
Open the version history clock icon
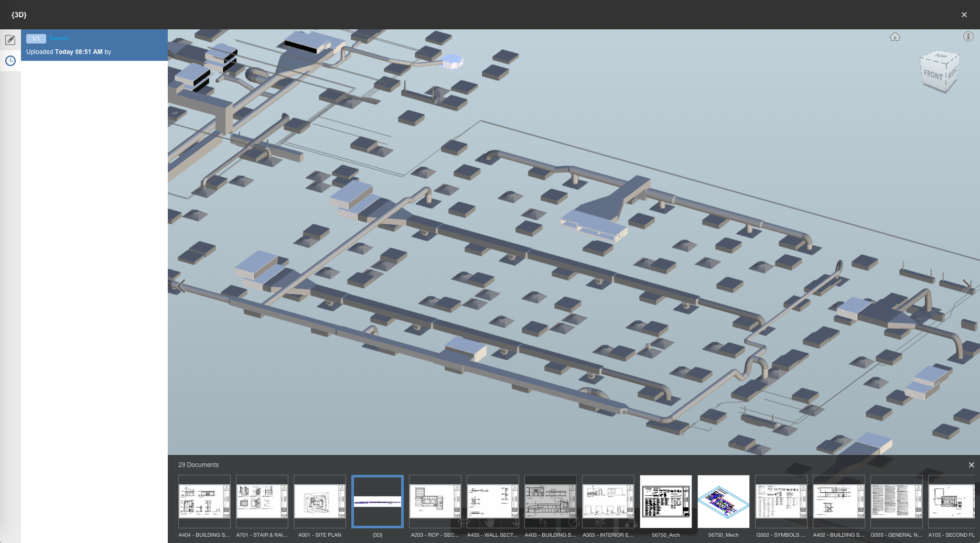[10, 61]
